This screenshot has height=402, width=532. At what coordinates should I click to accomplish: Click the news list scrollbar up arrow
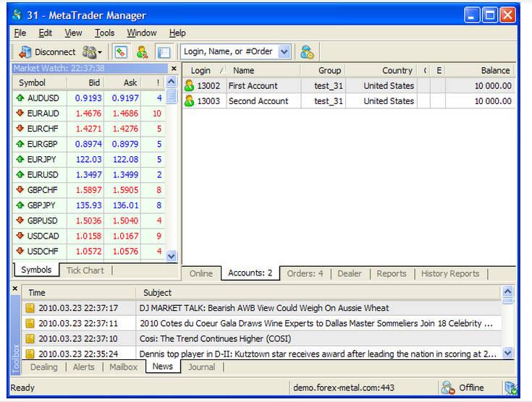508,291
